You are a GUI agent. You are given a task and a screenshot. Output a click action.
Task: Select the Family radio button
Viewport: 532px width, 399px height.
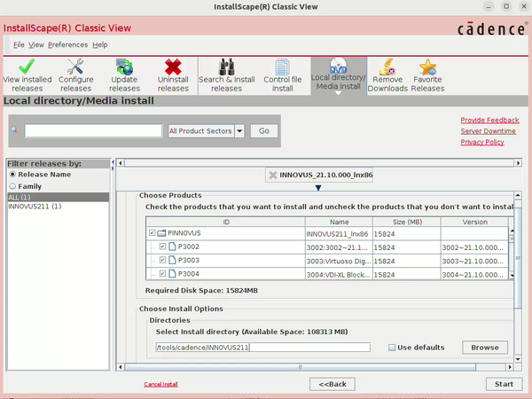[x=12, y=186]
